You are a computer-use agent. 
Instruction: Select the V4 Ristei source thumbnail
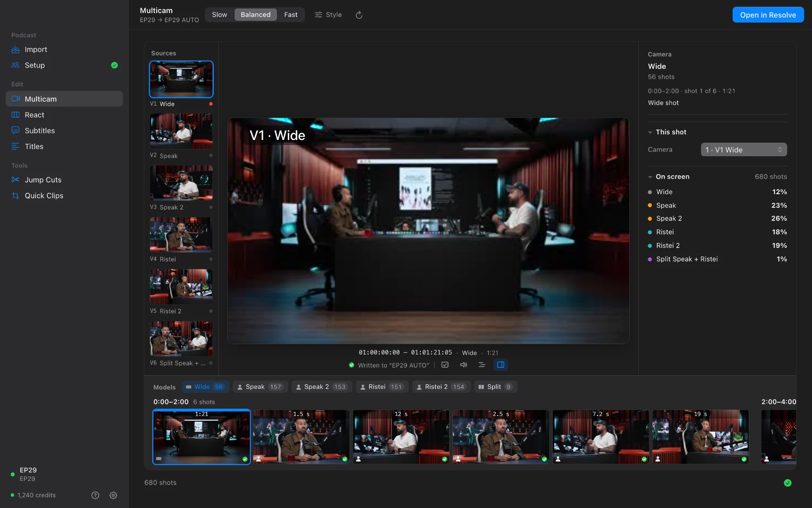click(x=181, y=235)
